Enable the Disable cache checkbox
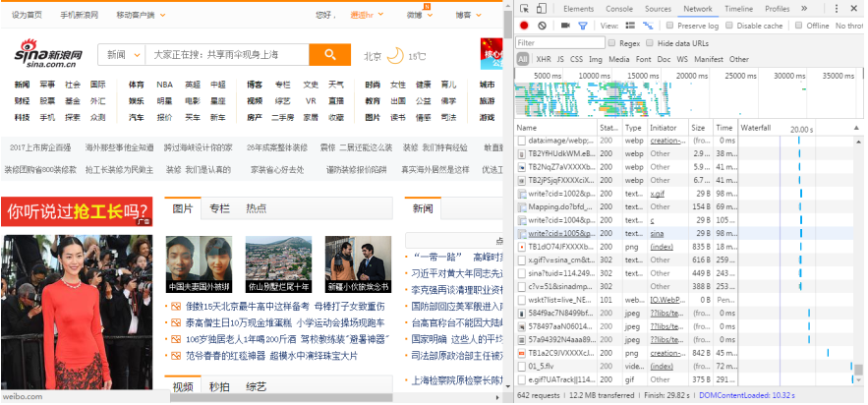This screenshot has width=868, height=405. tap(729, 26)
